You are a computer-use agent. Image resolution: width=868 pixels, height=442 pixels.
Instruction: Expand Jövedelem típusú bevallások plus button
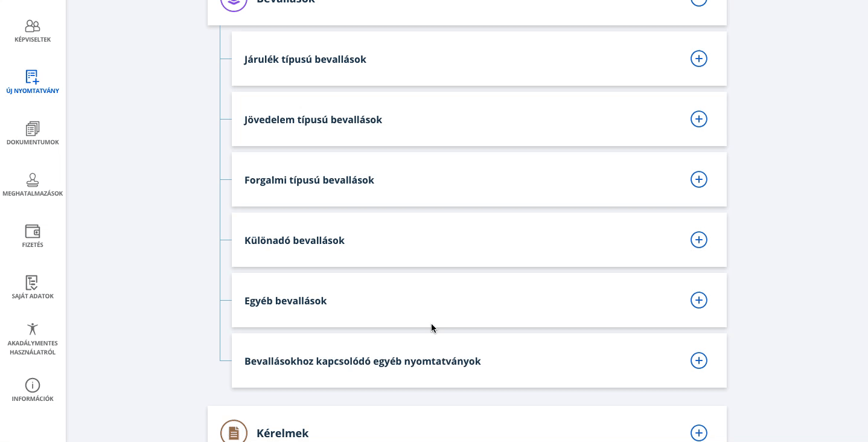[x=698, y=119]
